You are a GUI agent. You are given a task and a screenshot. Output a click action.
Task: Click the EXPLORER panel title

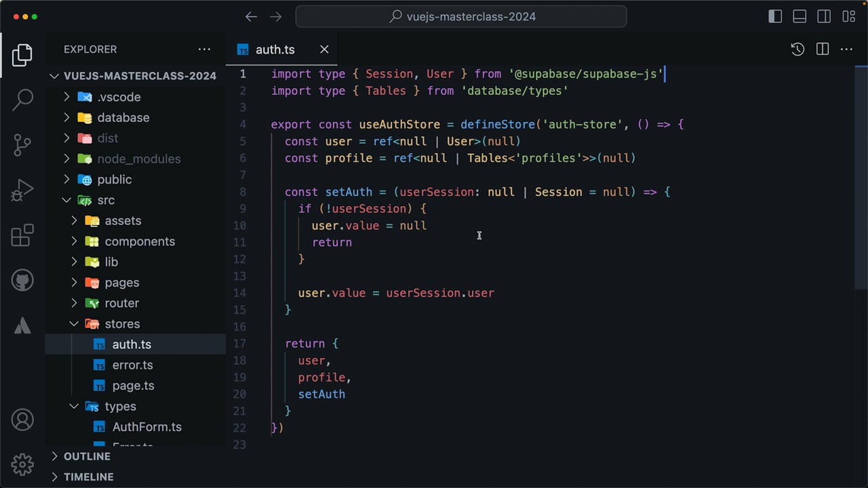pyautogui.click(x=90, y=49)
